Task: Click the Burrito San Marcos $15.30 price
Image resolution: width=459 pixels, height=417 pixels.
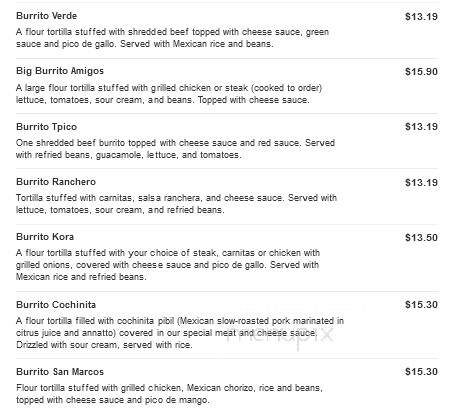Action: point(421,372)
